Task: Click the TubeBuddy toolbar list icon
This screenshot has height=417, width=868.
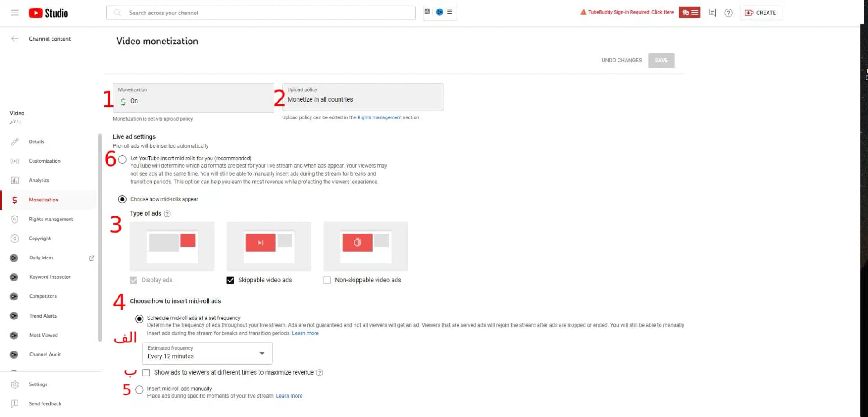Action: 449,12
